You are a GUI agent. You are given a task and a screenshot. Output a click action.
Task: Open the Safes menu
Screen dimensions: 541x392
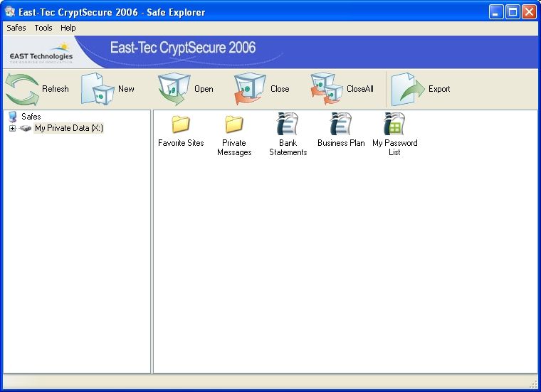pos(16,28)
